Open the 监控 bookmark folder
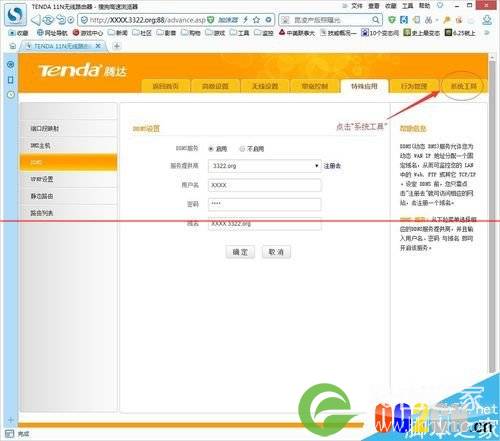Viewport: 500px width, 441px height. (x=264, y=33)
